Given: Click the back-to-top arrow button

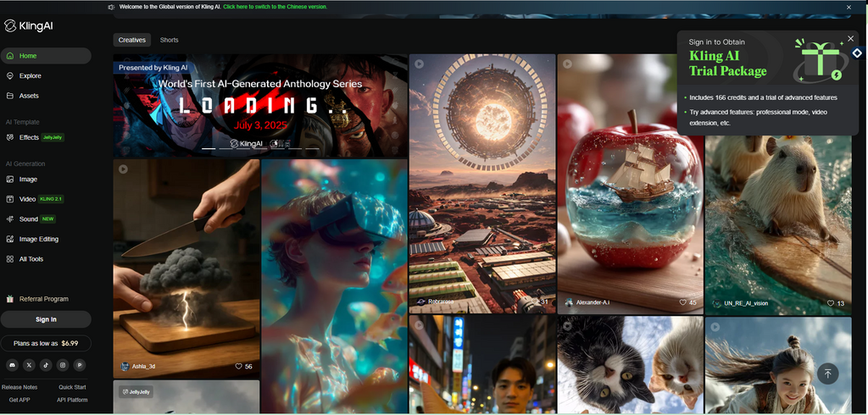Looking at the screenshot, I should pyautogui.click(x=827, y=373).
